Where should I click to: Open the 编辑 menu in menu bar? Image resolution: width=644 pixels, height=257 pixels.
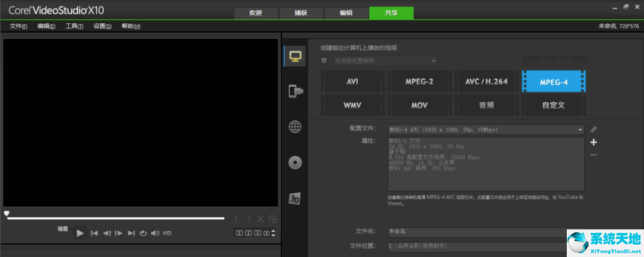[x=46, y=26]
